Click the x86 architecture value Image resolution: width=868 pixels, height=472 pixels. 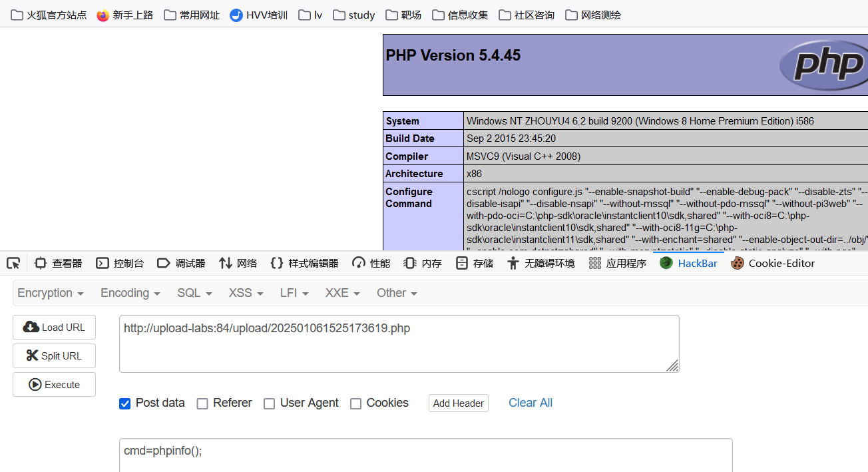[x=474, y=174]
